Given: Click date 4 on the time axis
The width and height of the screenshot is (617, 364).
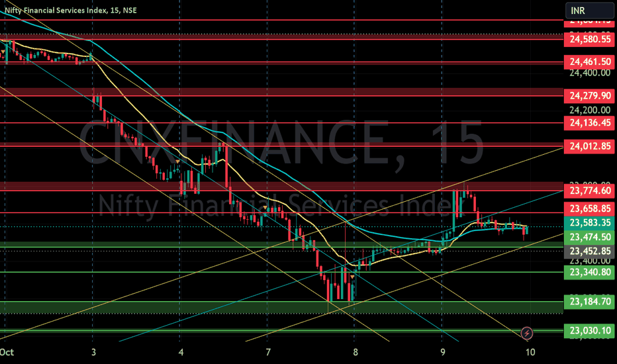Looking at the screenshot, I should [x=181, y=352].
